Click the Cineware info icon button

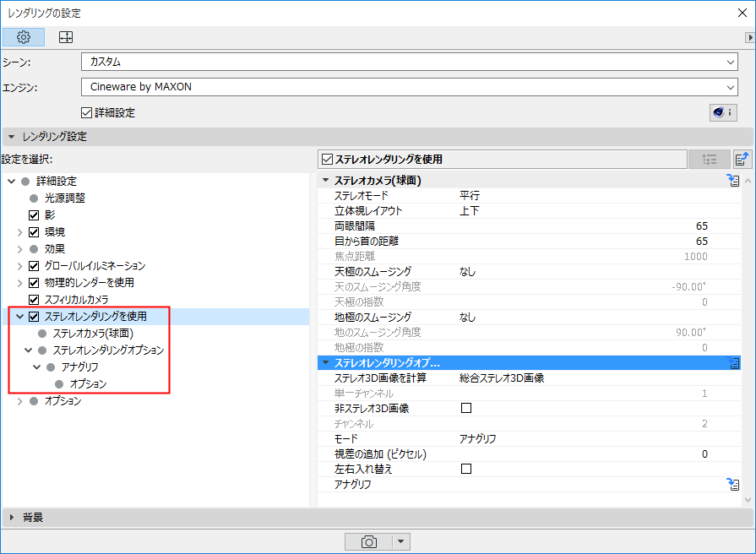[723, 112]
